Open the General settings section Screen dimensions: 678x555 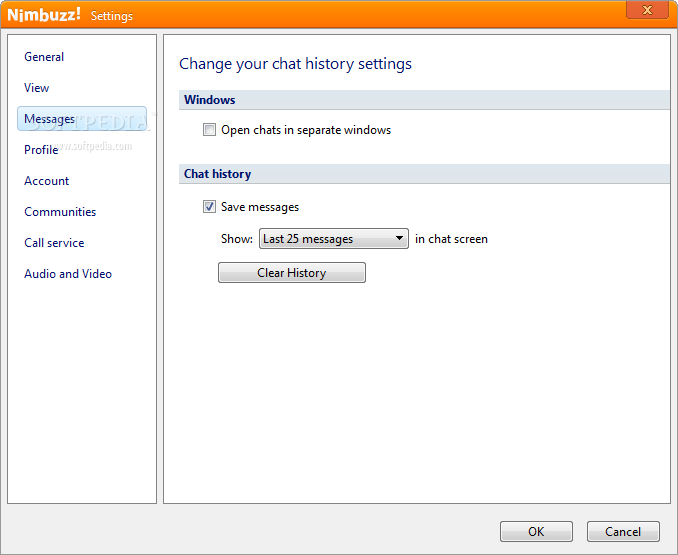tap(44, 57)
